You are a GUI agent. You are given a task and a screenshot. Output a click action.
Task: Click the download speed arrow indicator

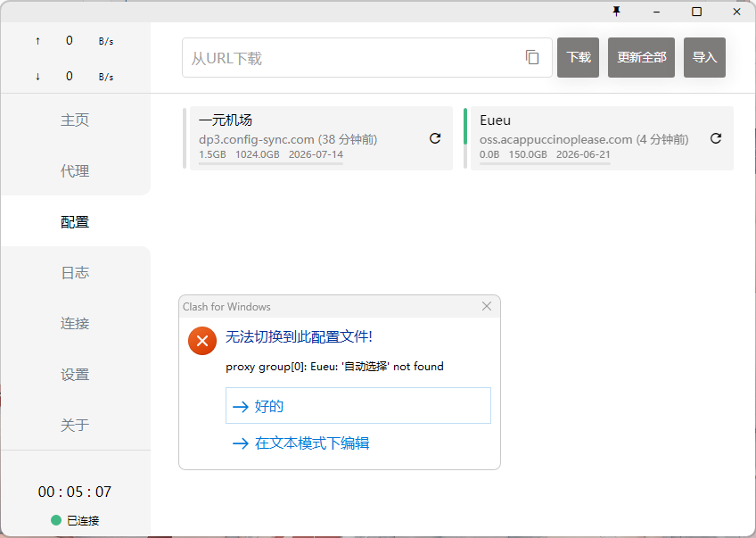(x=37, y=76)
